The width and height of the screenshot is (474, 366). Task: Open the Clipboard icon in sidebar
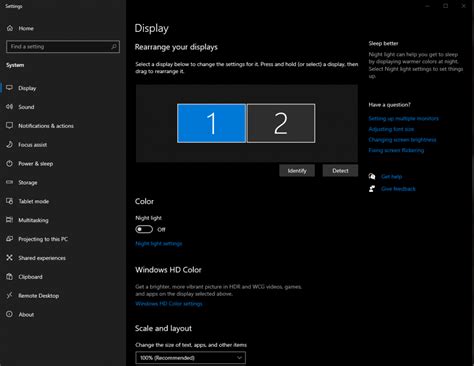pyautogui.click(x=9, y=277)
